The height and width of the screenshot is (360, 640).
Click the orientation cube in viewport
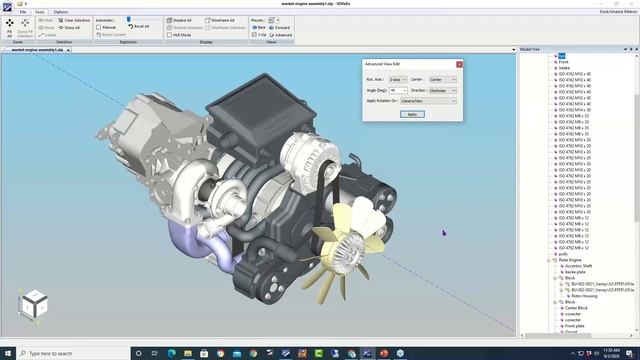[34, 304]
